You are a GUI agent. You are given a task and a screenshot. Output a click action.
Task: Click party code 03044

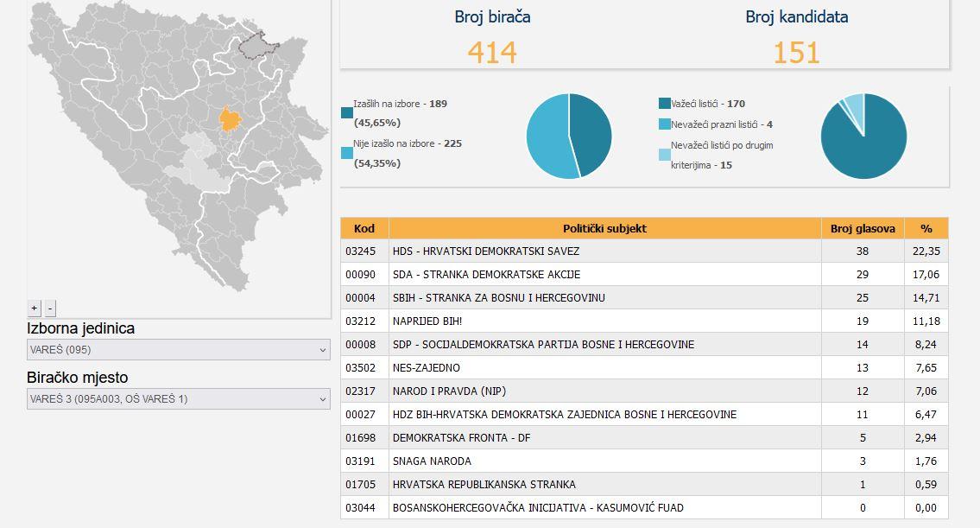(361, 507)
